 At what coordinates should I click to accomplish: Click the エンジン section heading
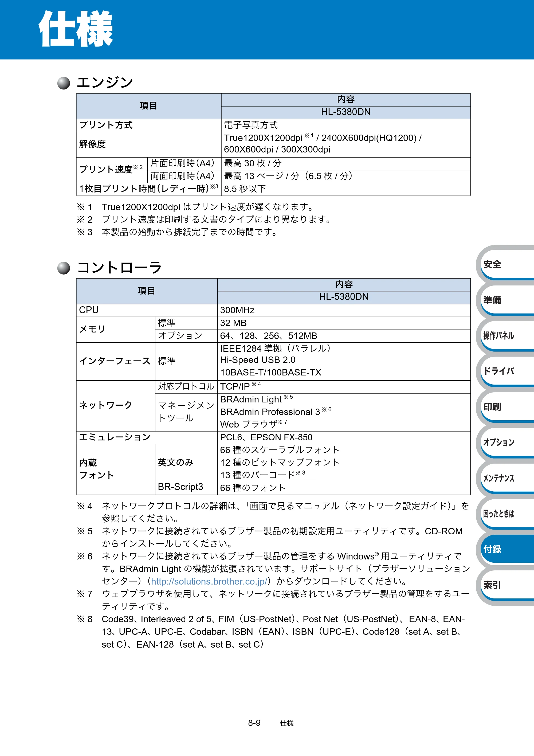(105, 82)
